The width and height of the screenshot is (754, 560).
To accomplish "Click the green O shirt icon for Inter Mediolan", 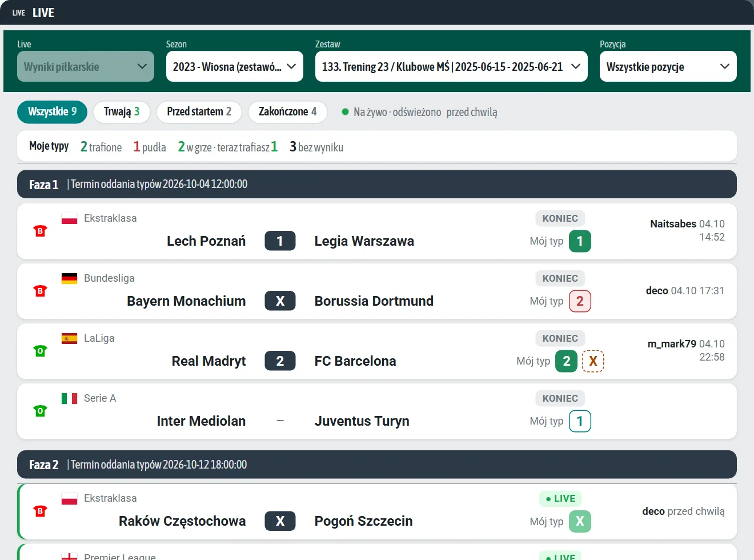I will click(40, 411).
